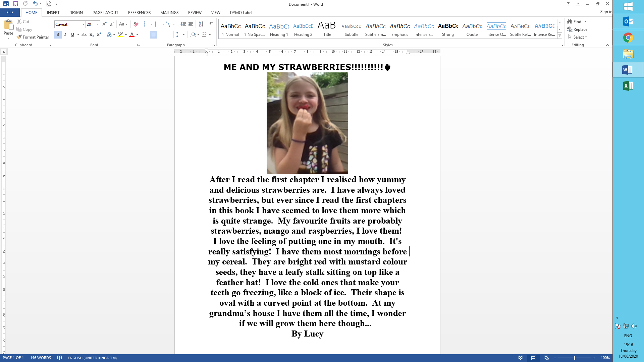
Task: Open the font size dropdown showing 20
Action: (98, 24)
